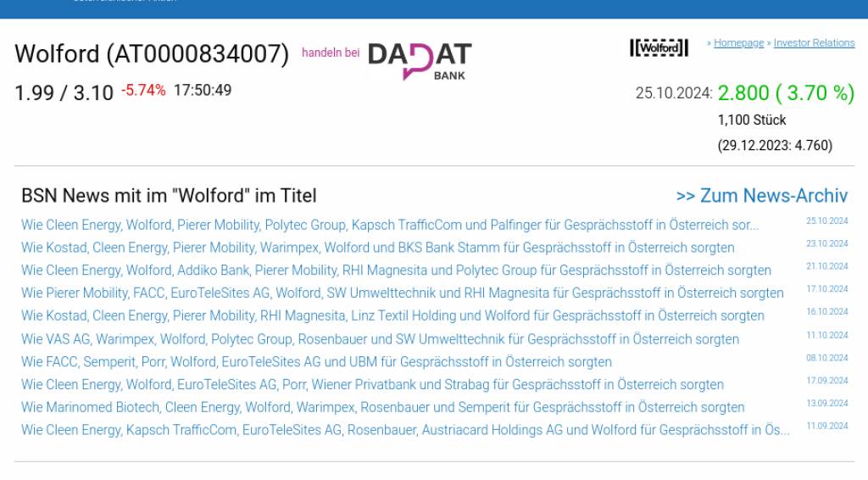The width and height of the screenshot is (868, 480).
Task: Open the 08.10.2024 FACC, Semperit, Porr article
Action: tap(316, 362)
